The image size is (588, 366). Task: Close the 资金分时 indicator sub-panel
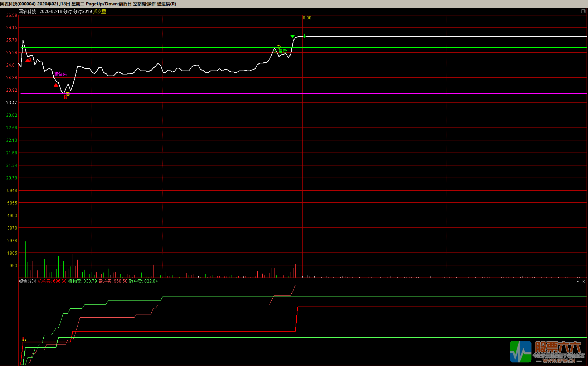pyautogui.click(x=584, y=281)
